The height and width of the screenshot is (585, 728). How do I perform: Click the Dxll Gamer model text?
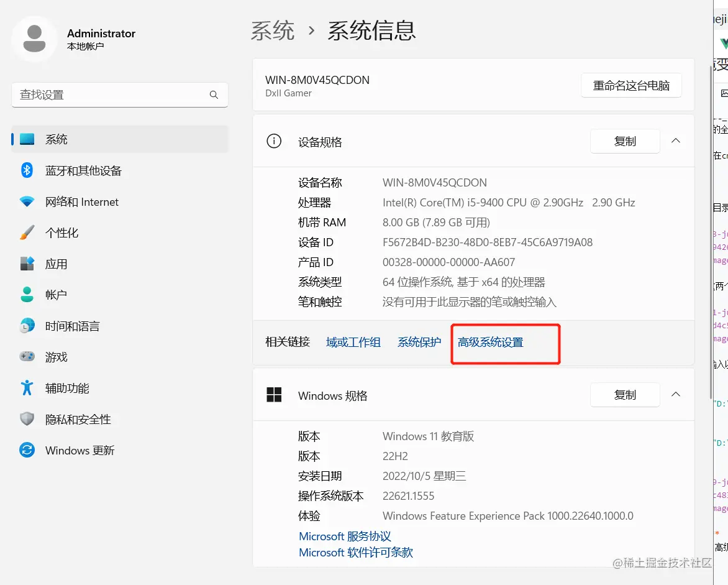tap(288, 93)
